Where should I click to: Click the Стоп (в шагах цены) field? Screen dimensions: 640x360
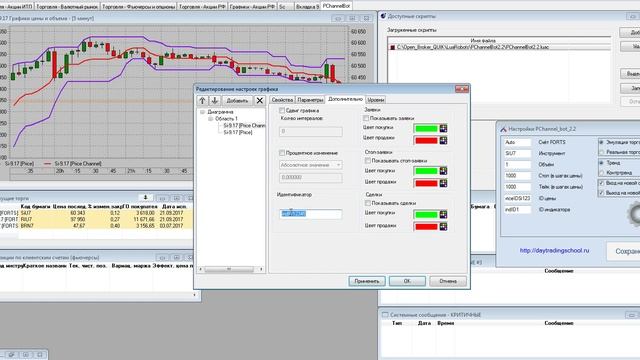[517, 176]
